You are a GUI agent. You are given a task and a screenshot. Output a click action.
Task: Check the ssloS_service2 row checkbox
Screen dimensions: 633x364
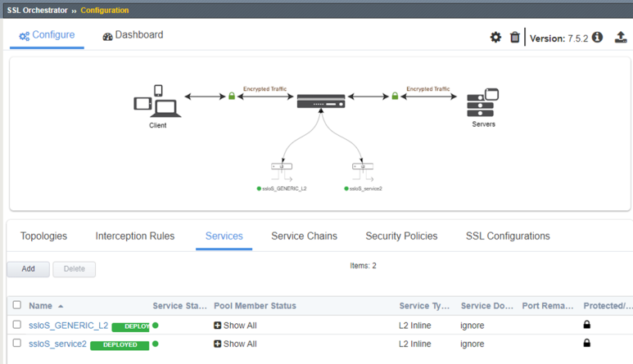coord(17,343)
